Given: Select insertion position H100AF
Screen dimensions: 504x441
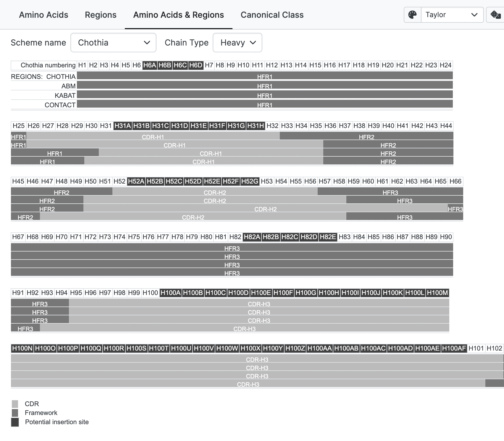Looking at the screenshot, I should pos(454,348).
